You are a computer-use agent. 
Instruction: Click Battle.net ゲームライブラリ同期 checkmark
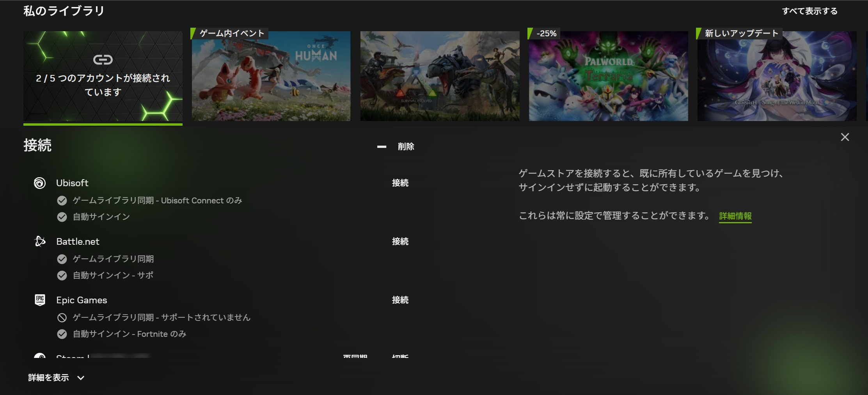coord(62,259)
